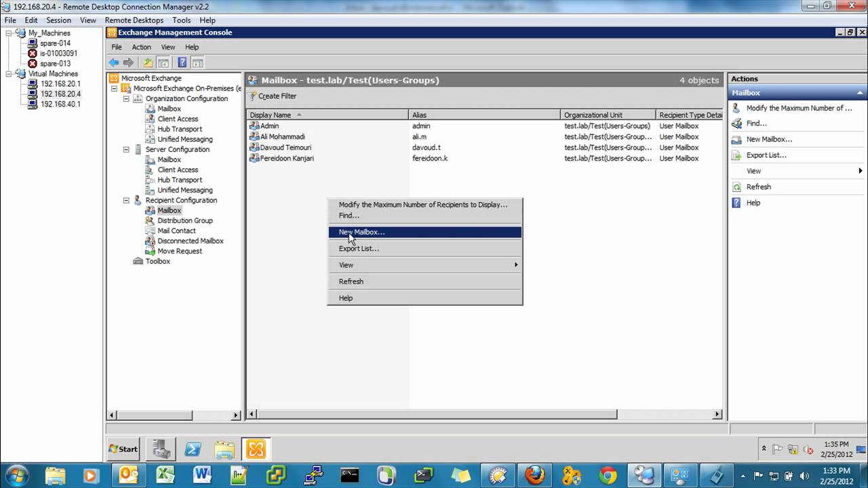Viewport: 868px width, 488px height.
Task: Click the Export List icon in Actions pane
Action: click(x=736, y=155)
